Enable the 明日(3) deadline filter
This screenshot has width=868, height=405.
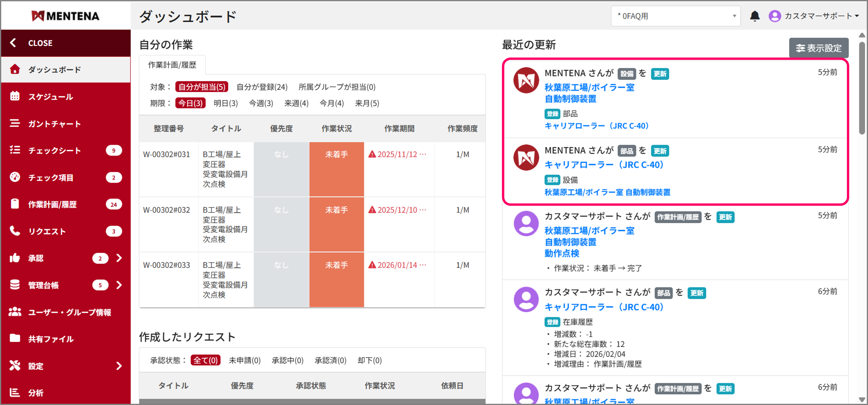tap(226, 103)
